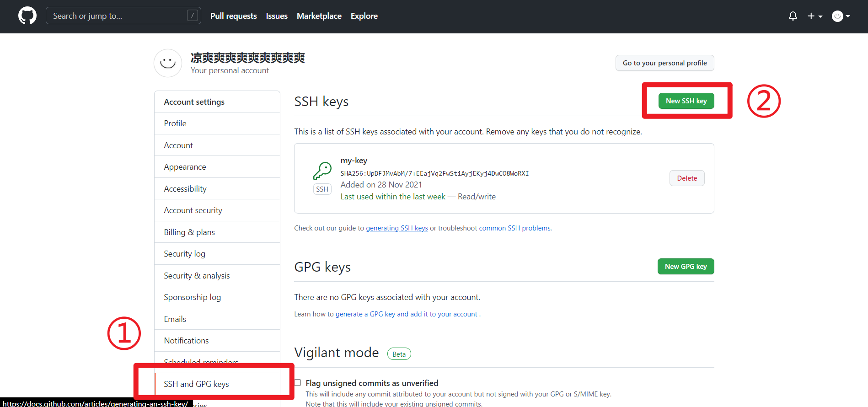Viewport: 868px width, 407px height.
Task: Open the user avatar menu in header
Action: coord(841,16)
